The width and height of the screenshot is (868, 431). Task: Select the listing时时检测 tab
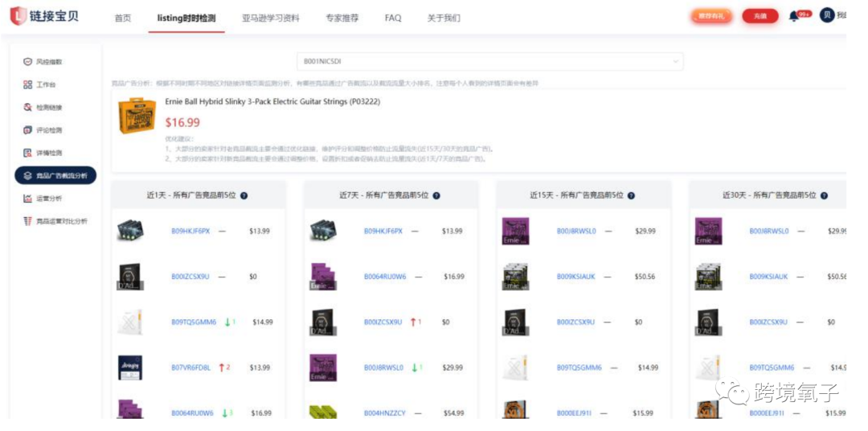[x=186, y=18]
